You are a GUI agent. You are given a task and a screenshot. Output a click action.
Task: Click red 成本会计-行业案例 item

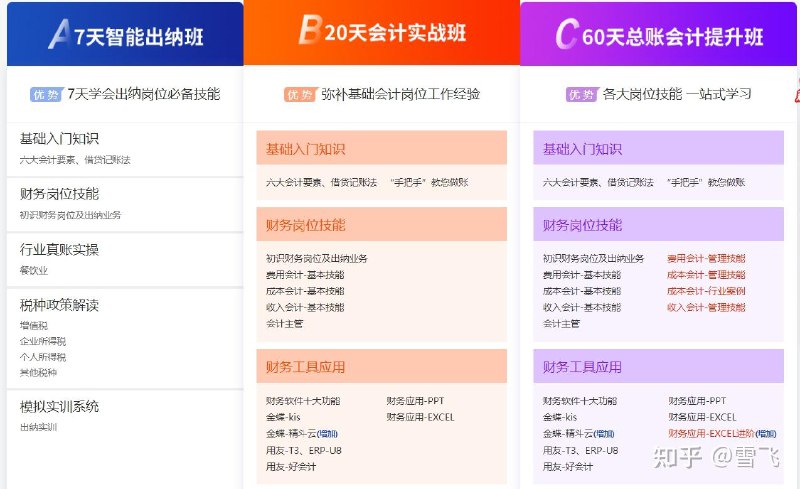pyautogui.click(x=706, y=291)
